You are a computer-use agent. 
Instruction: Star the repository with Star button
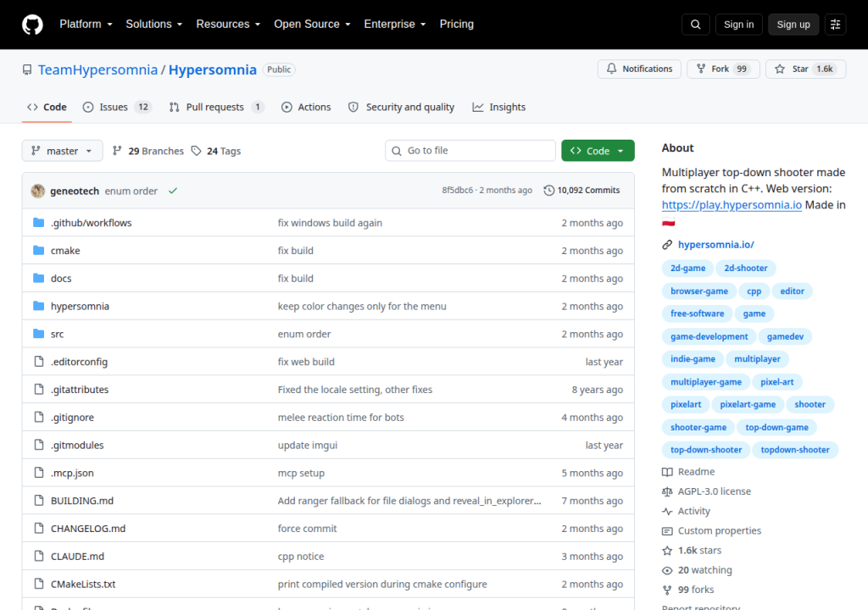(806, 69)
